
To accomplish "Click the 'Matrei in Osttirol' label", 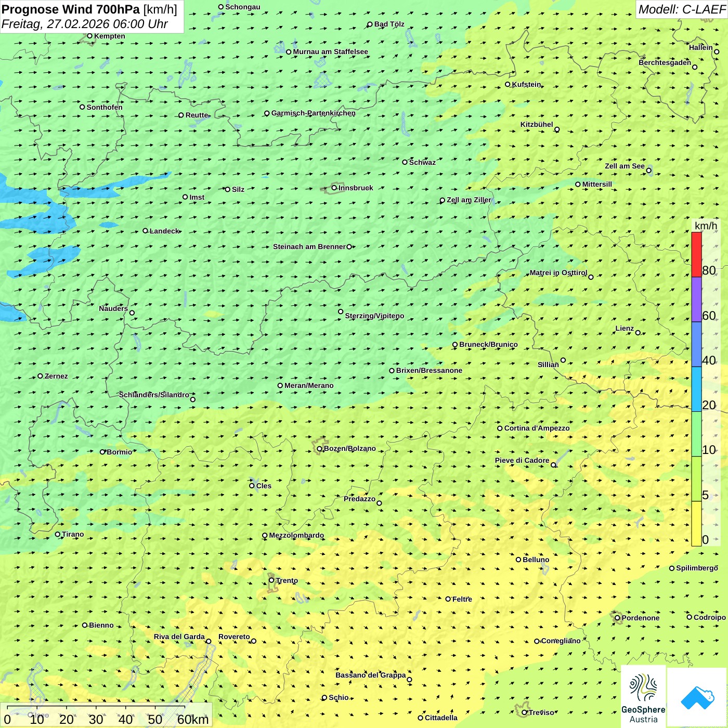I will [558, 272].
